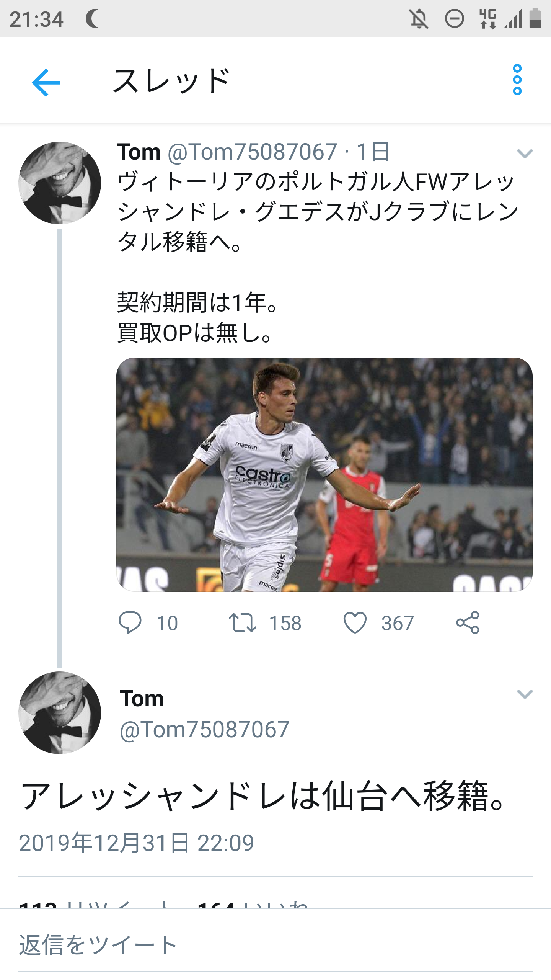Tap the muted notification bell in status bar

pos(419,19)
